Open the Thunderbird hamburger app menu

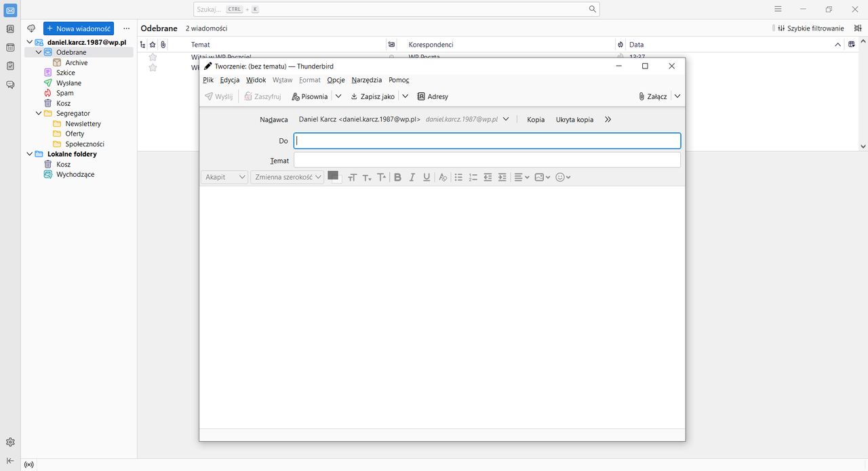[778, 9]
